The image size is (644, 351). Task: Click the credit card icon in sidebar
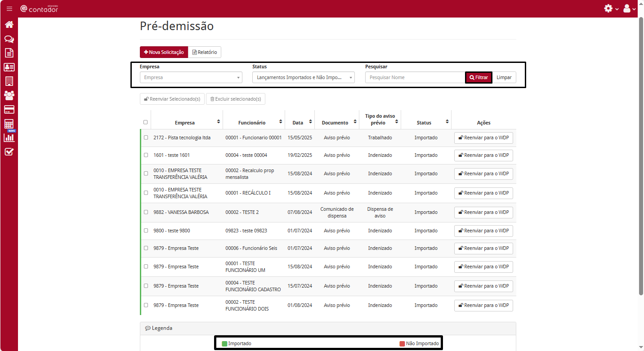9,109
